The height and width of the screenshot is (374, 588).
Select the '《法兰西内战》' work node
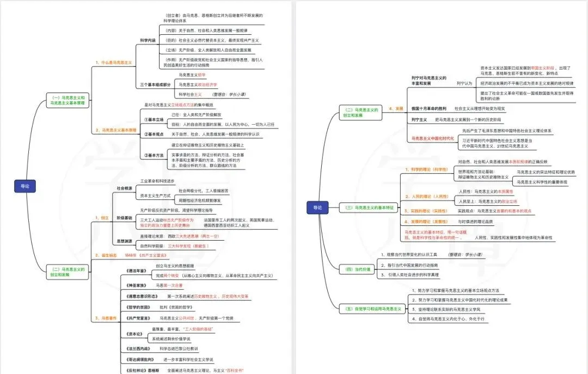[138, 348]
